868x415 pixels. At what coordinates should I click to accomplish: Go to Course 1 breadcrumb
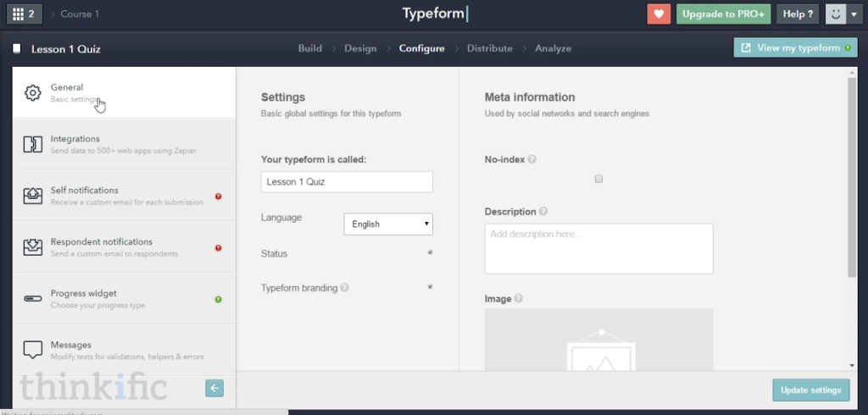[80, 14]
